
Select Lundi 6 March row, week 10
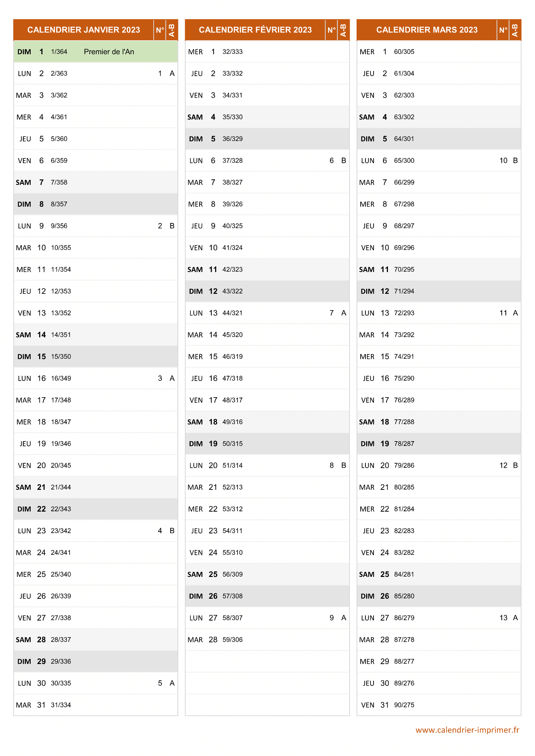click(439, 161)
